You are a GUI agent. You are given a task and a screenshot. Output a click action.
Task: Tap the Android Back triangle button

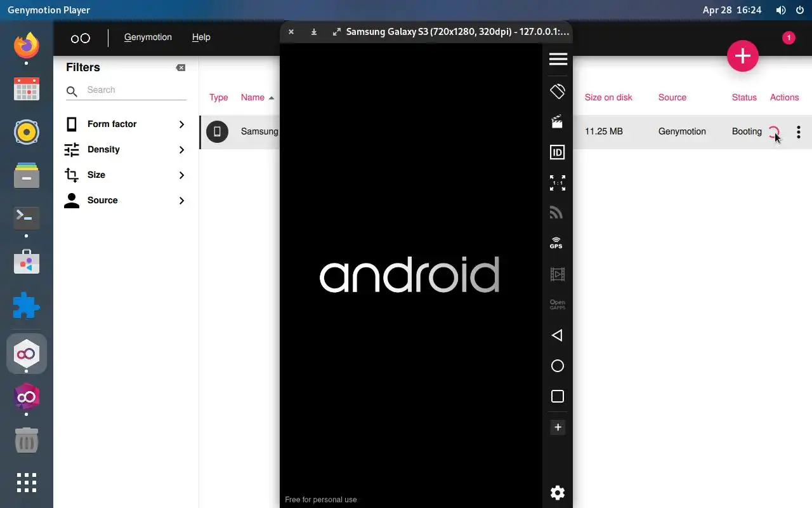(557, 335)
